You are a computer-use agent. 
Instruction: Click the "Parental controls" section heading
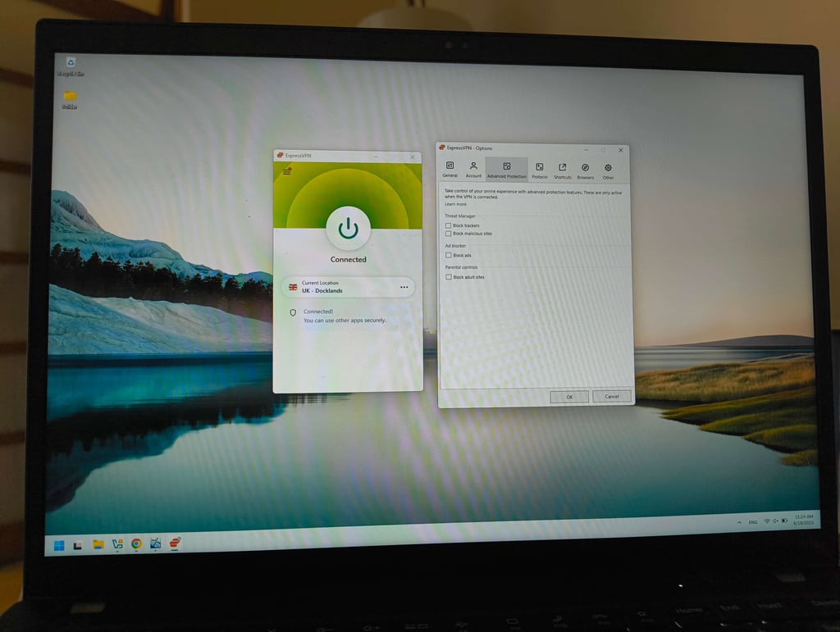tap(461, 267)
